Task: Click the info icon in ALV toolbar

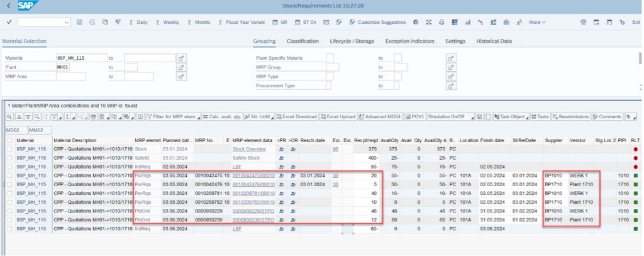Action: tap(140, 117)
